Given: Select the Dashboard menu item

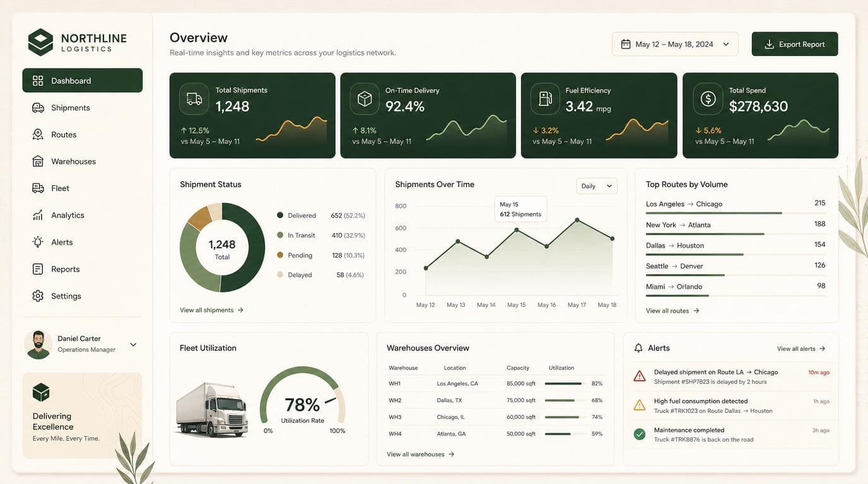Looking at the screenshot, I should 82,81.
